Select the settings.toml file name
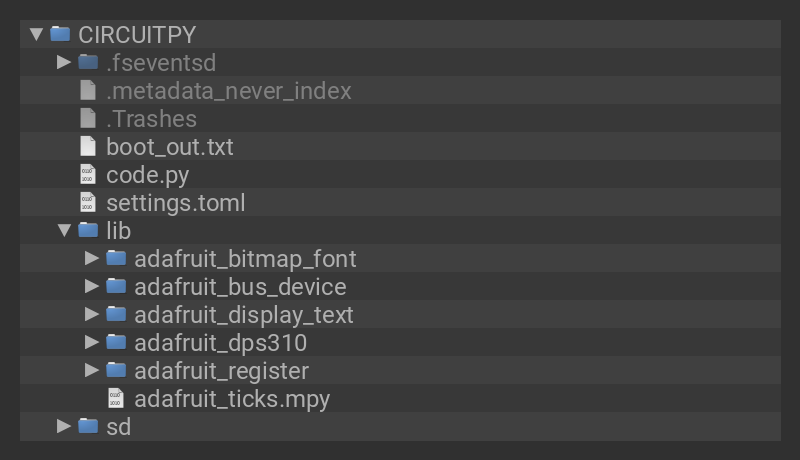The height and width of the screenshot is (460, 800). coord(175,202)
